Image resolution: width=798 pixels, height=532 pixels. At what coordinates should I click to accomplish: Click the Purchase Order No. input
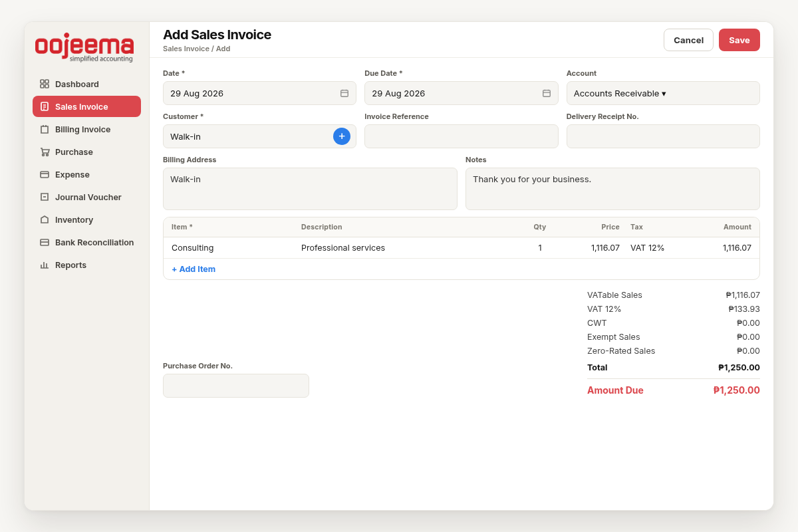click(236, 386)
